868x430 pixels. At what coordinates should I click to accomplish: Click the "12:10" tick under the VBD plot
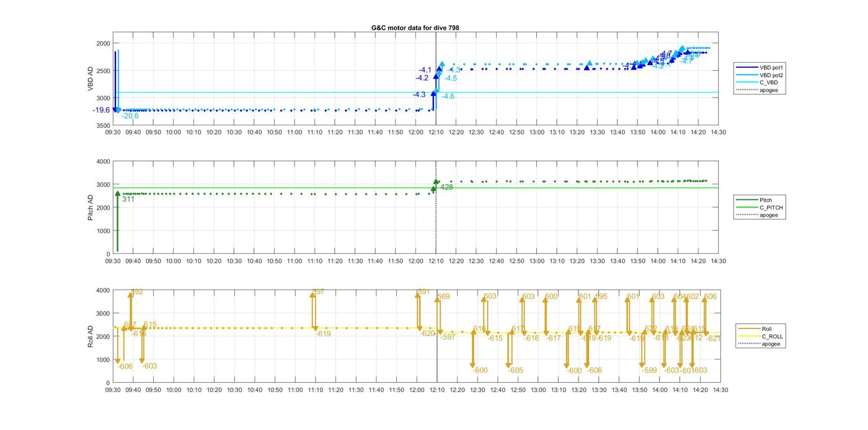[436, 132]
